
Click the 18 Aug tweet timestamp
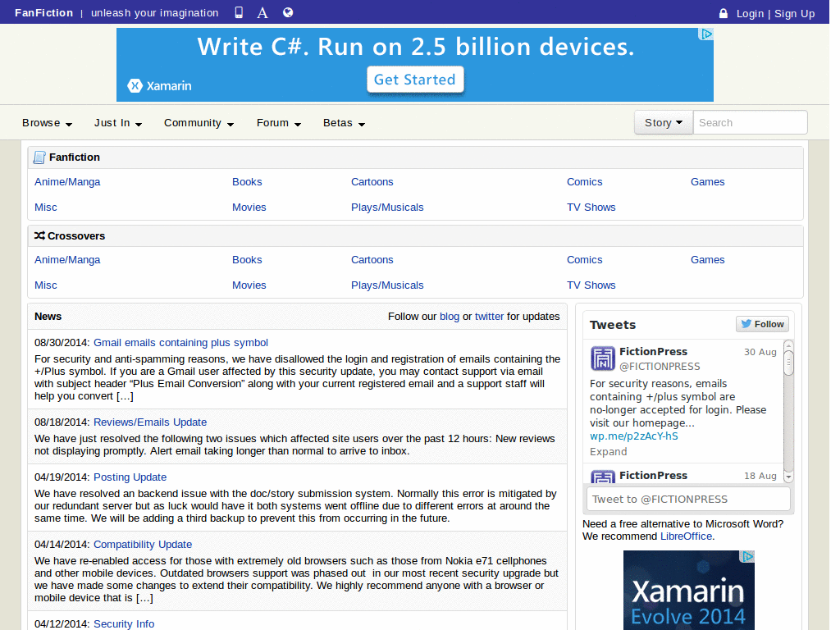click(x=760, y=476)
